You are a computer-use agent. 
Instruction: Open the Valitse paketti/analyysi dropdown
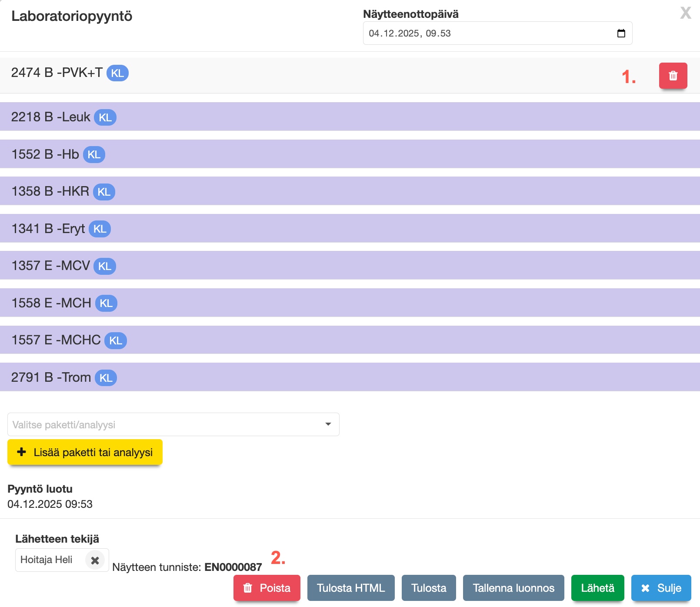tap(165, 424)
